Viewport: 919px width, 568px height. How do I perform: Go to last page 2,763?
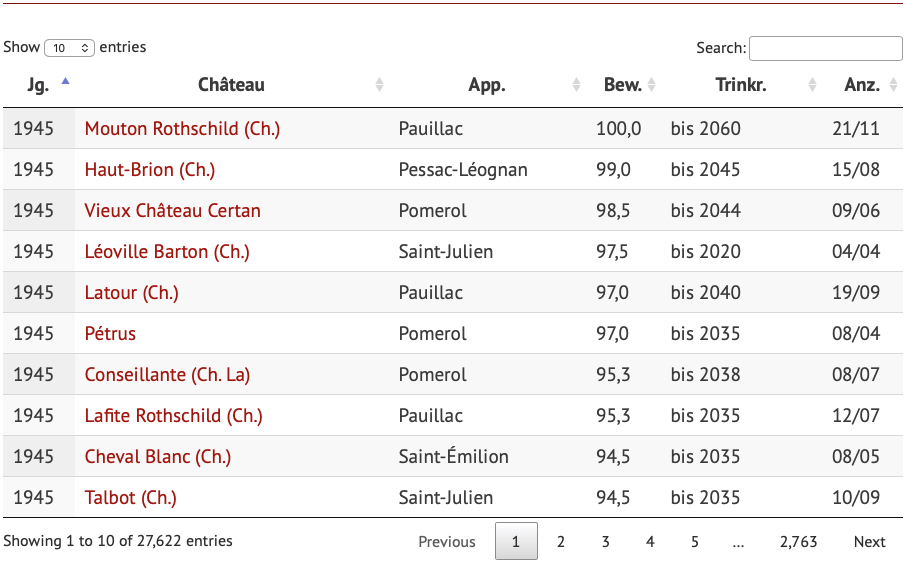click(798, 542)
